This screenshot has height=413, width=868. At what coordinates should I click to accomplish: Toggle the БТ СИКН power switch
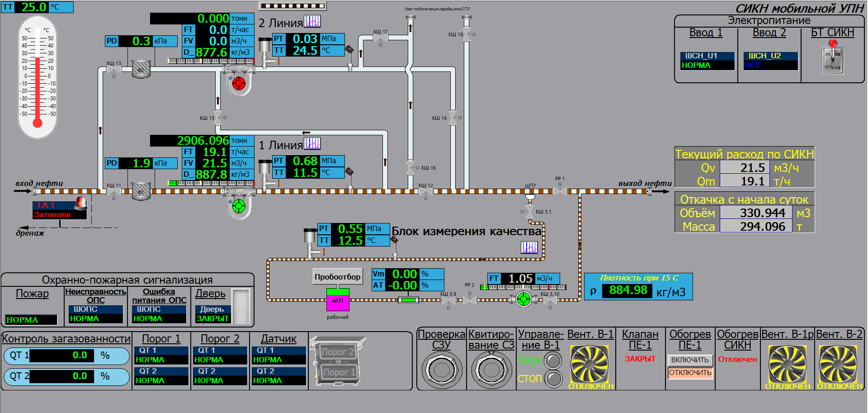pyautogui.click(x=832, y=58)
